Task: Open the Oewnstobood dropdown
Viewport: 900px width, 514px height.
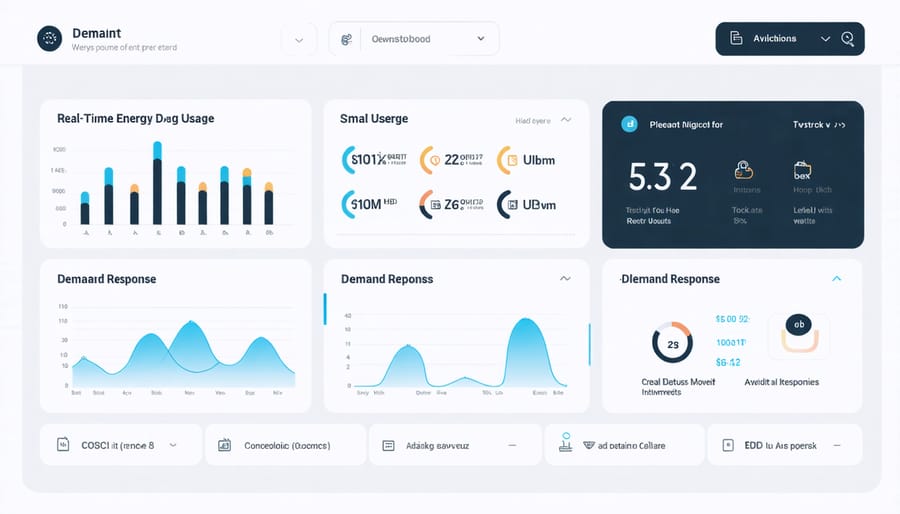Action: [414, 39]
